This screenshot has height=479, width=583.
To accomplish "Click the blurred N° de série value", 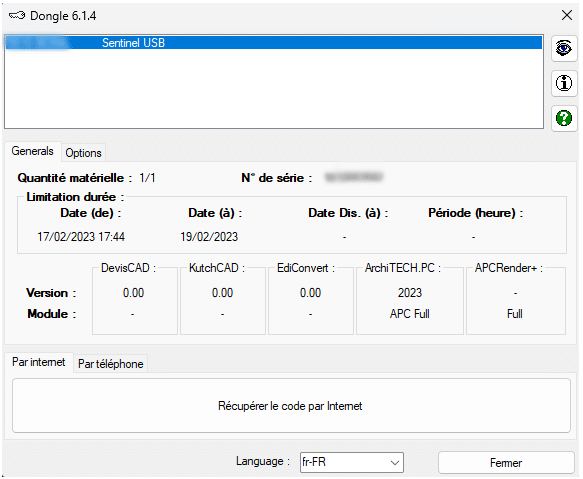I will pyautogui.click(x=354, y=177).
